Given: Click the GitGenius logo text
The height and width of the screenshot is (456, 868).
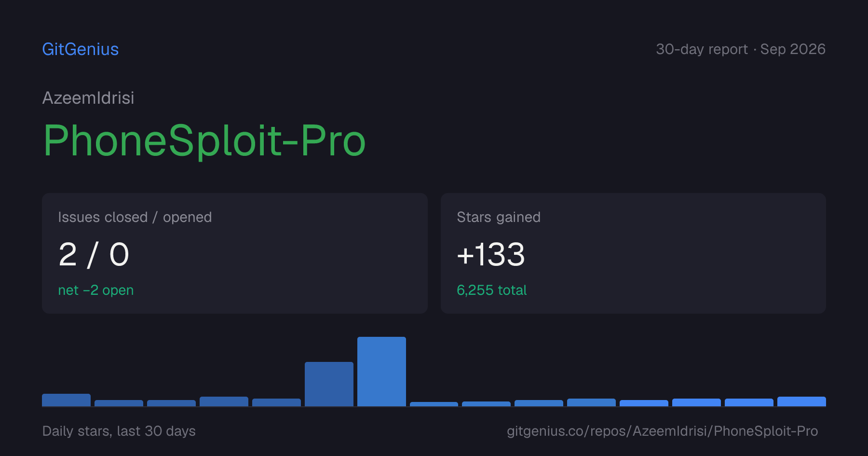Looking at the screenshot, I should [x=81, y=49].
